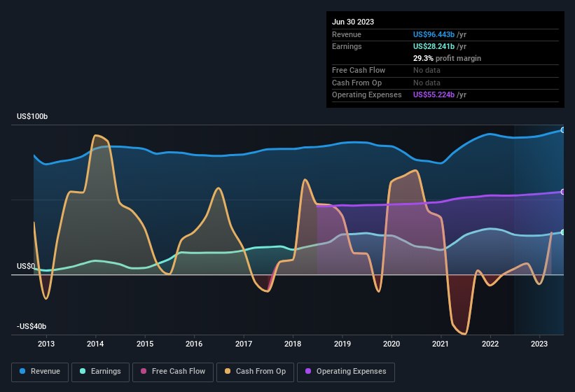Image resolution: width=575 pixels, height=392 pixels.
Task: Click Cash From Op No data value
Action: point(427,83)
